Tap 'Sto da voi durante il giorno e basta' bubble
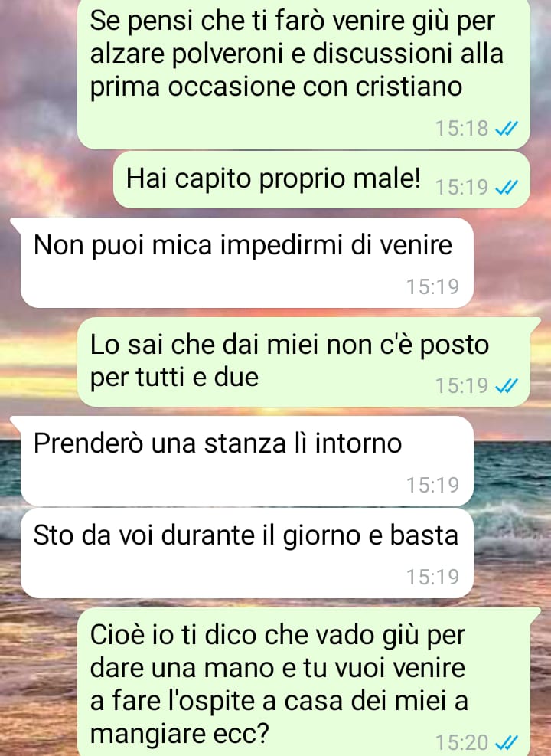The image size is (551, 756). click(x=247, y=554)
